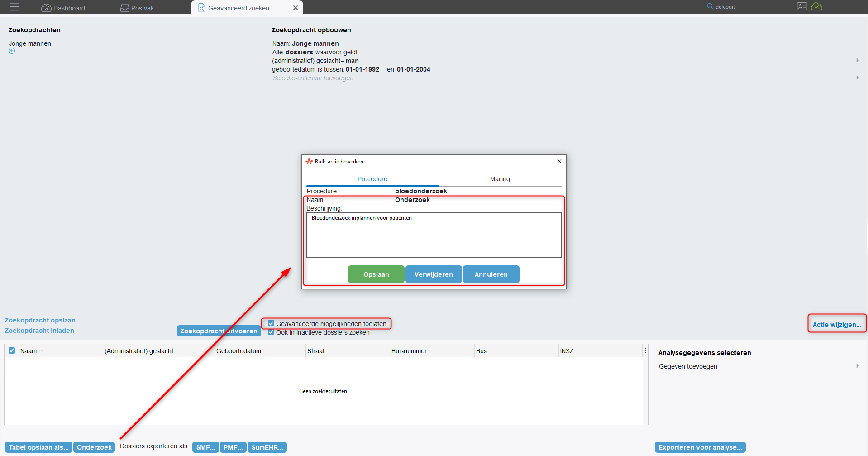Click the Postvak inbox icon

click(x=125, y=8)
